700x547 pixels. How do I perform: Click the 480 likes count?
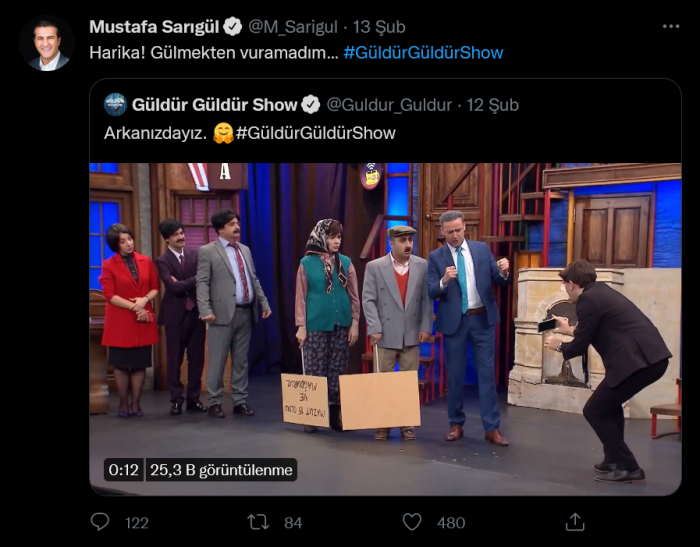click(451, 522)
